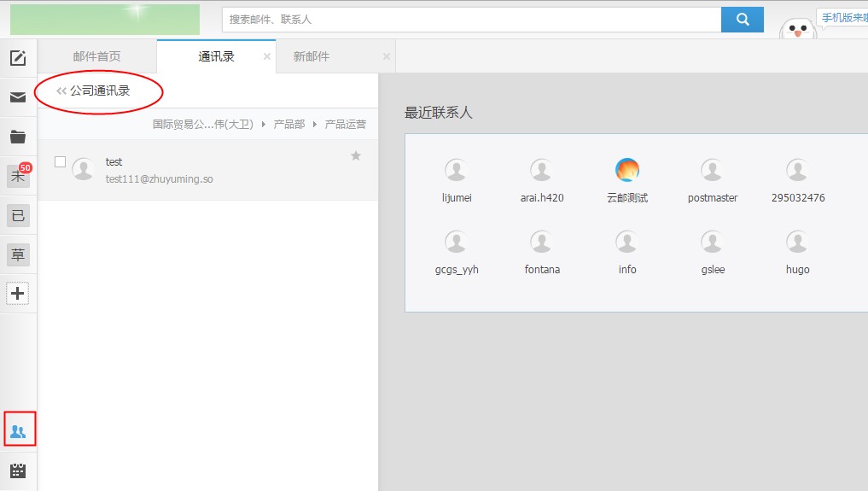Click the 产品部 breadcrumb
Screen dimensions: 868x491
[x=288, y=125]
